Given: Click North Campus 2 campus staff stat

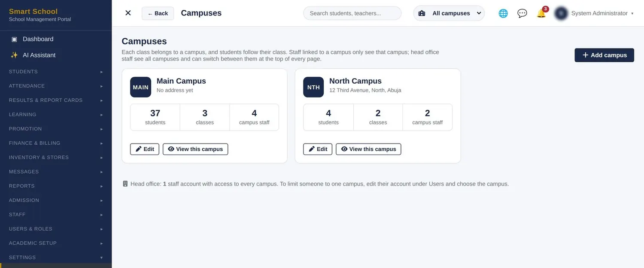Looking at the screenshot, I should [x=427, y=117].
